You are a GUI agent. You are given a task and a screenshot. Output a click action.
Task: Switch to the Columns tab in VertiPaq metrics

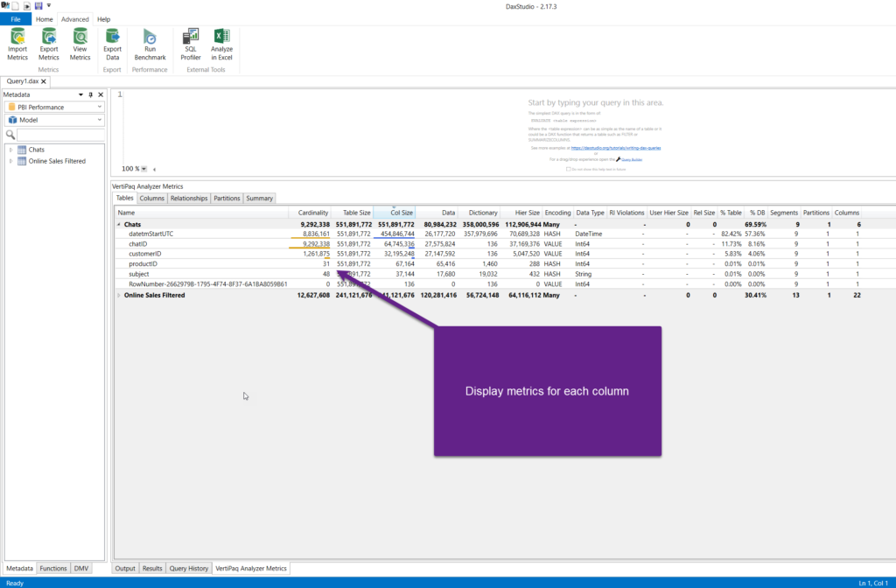(152, 199)
